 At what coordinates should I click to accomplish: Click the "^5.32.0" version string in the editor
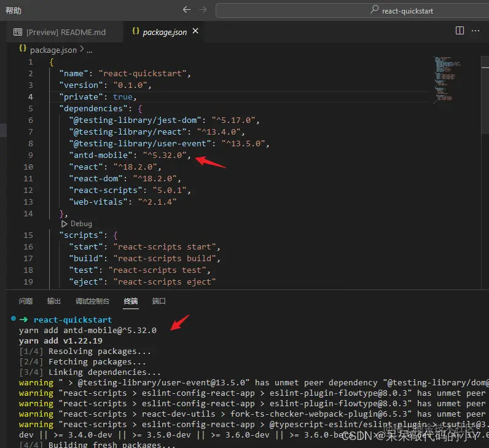pyautogui.click(x=165, y=155)
